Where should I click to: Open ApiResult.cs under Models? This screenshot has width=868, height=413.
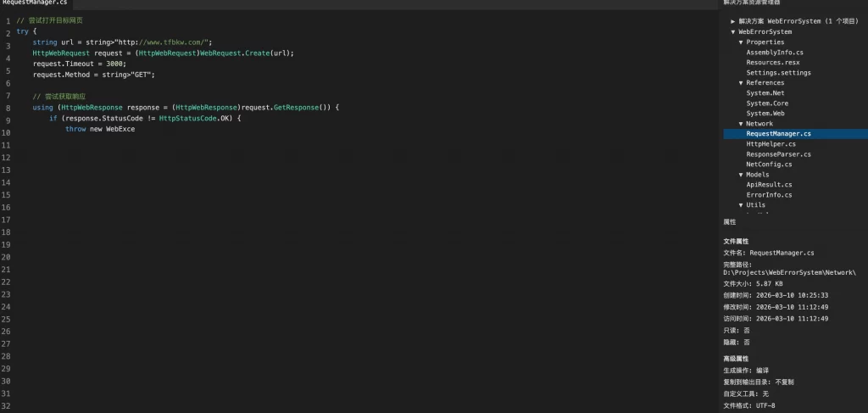(769, 185)
